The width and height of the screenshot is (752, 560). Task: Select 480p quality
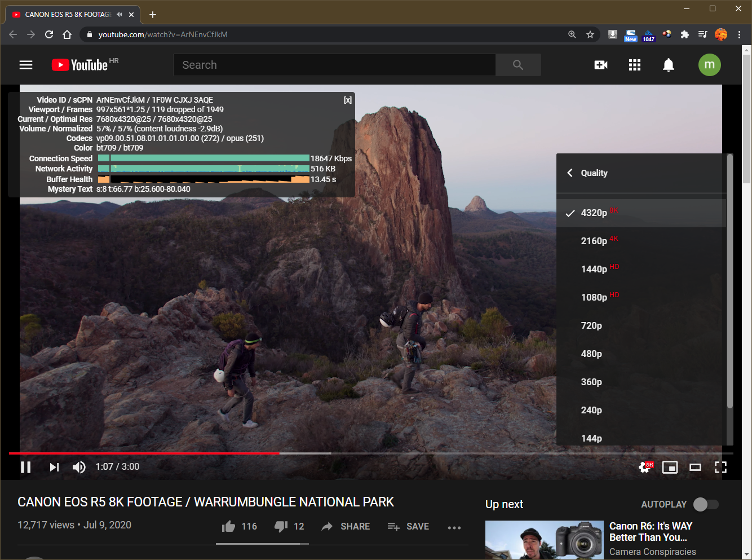(x=641, y=354)
